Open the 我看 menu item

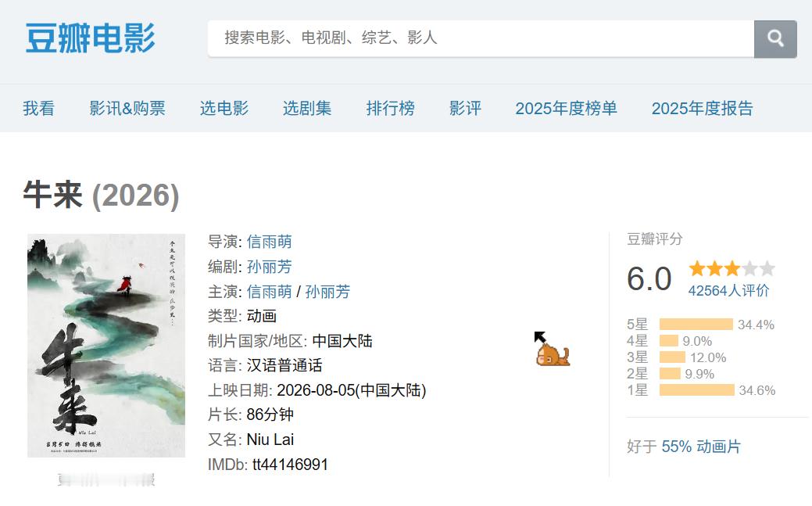point(39,109)
